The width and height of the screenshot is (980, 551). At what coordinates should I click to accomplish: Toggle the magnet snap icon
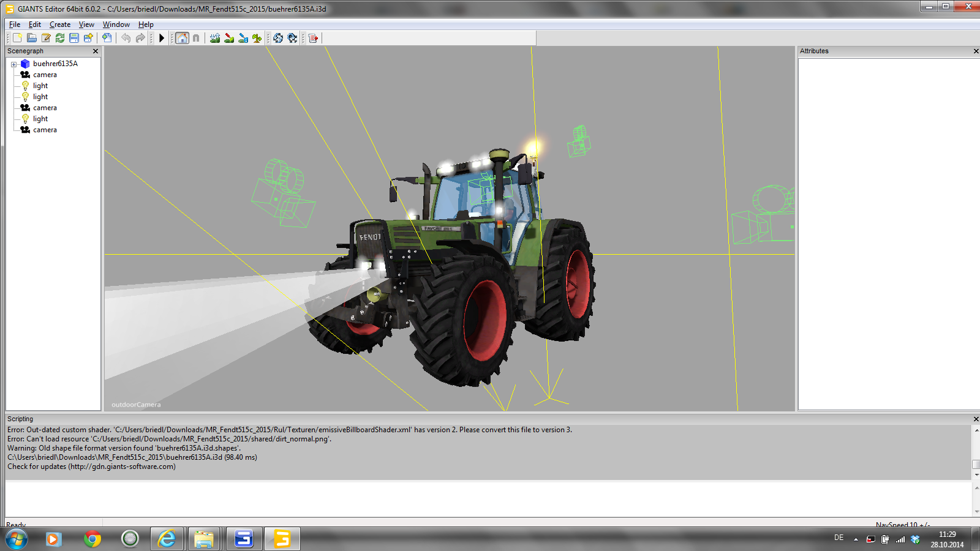196,38
